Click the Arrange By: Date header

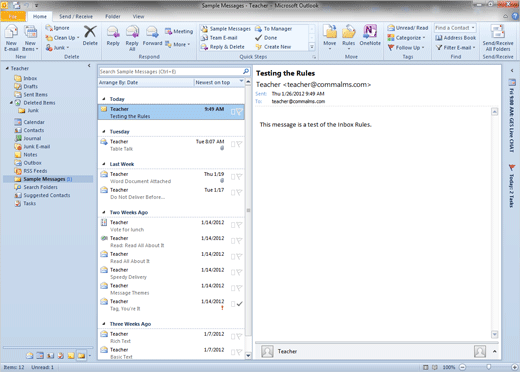tap(146, 82)
